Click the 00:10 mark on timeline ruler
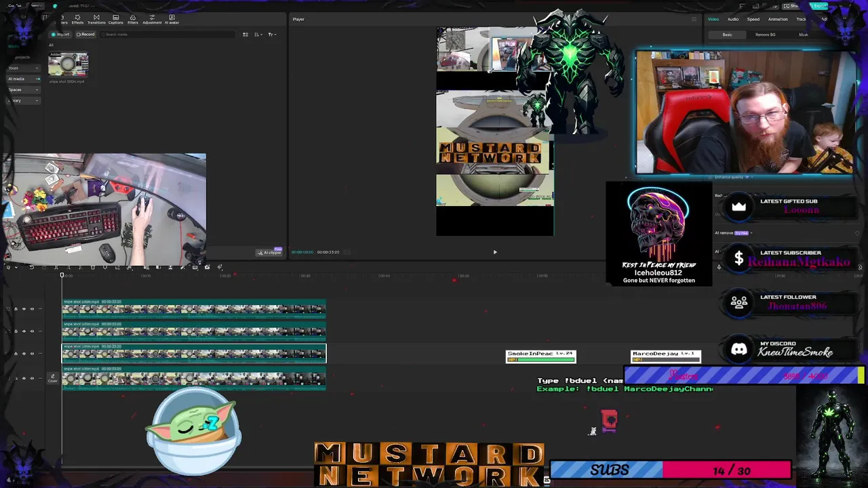Viewport: 868px width, 488px height. click(x=146, y=276)
